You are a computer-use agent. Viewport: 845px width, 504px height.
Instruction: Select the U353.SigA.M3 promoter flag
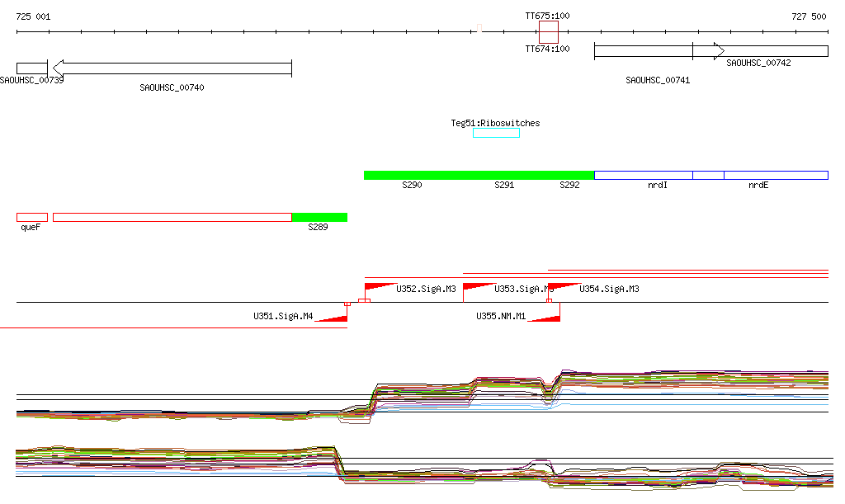click(479, 287)
